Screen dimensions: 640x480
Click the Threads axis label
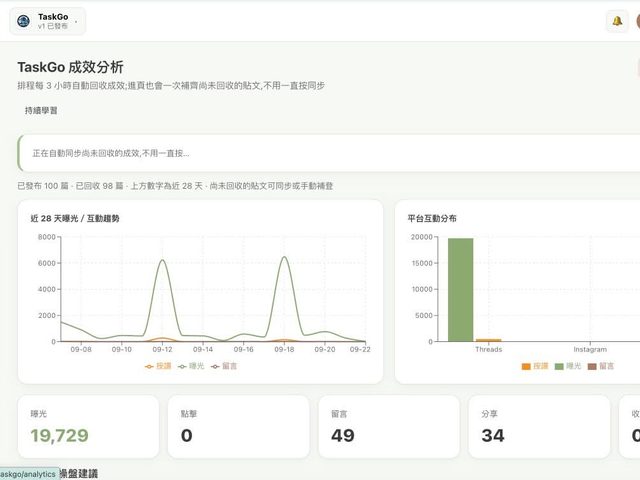(x=489, y=349)
